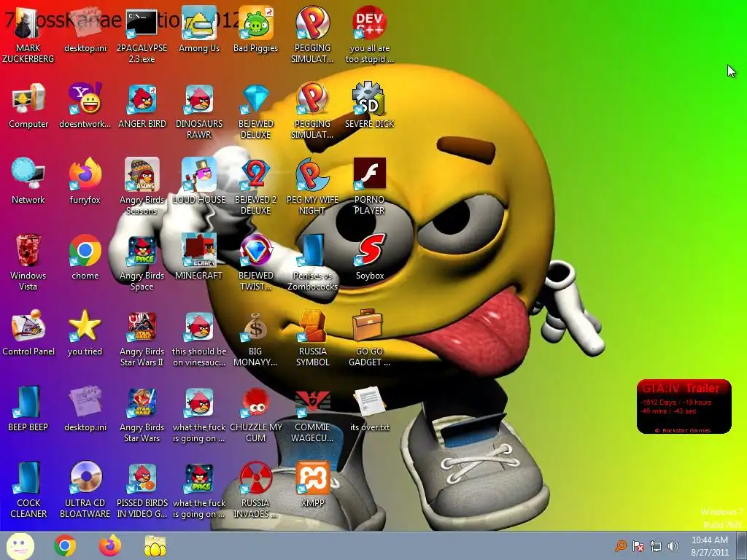Image resolution: width=747 pixels, height=560 pixels.
Task: Launch Firefox from the taskbar
Action: pos(110,545)
